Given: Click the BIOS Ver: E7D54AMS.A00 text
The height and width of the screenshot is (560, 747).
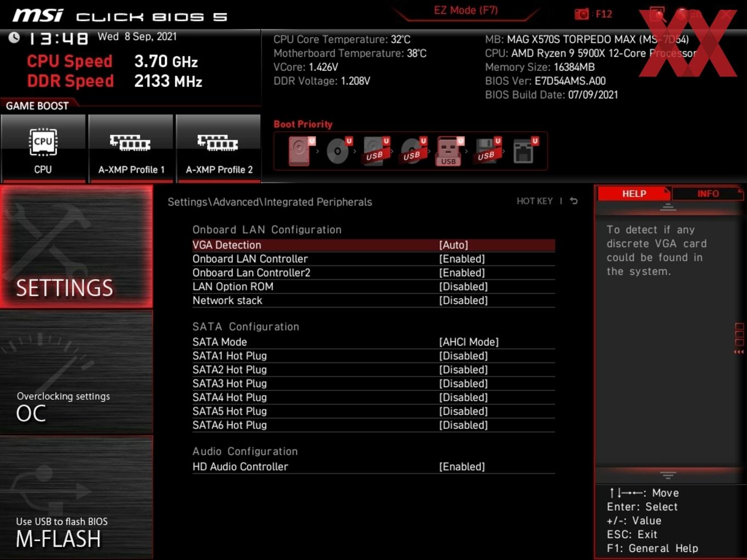Looking at the screenshot, I should pyautogui.click(x=545, y=81).
